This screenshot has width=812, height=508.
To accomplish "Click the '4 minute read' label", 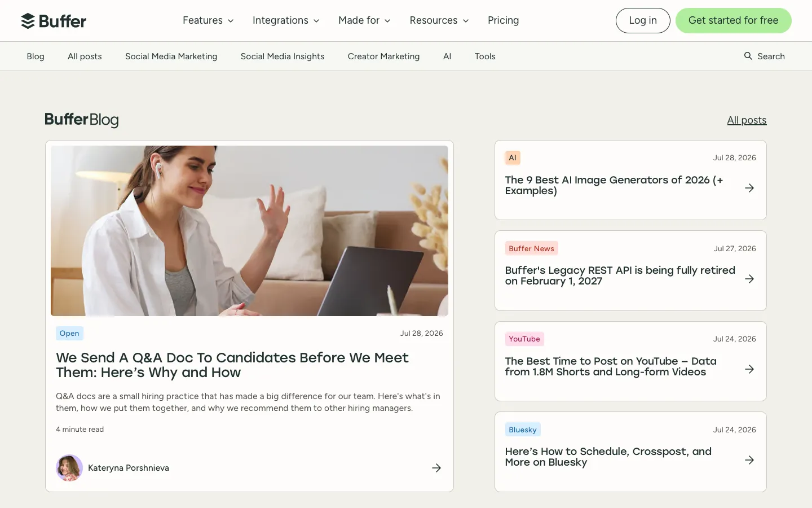I will click(80, 430).
